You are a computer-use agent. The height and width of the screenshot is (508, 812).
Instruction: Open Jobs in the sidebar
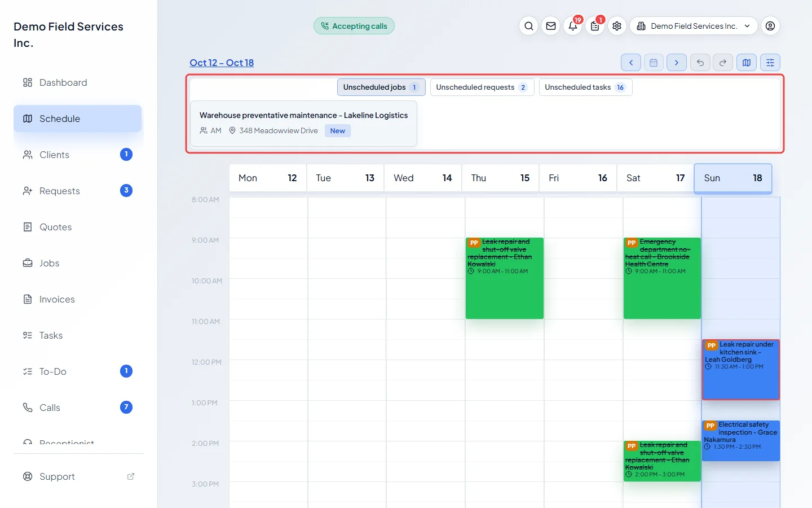(78, 263)
